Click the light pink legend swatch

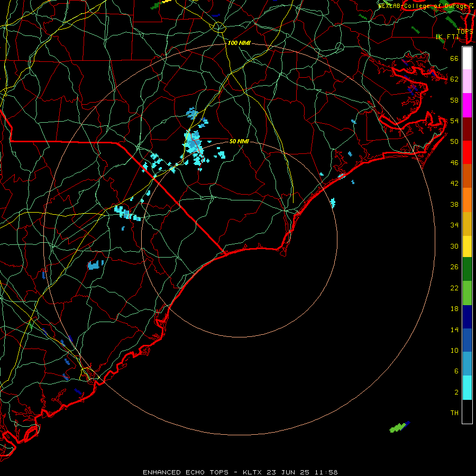click(x=467, y=81)
